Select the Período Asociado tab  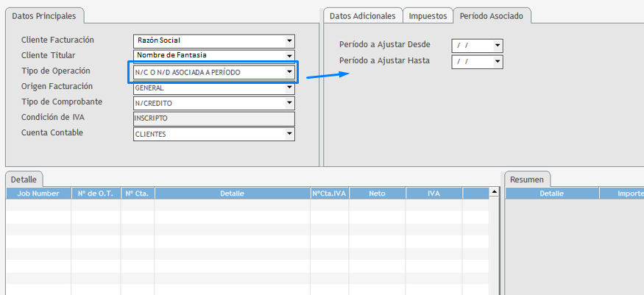pyautogui.click(x=492, y=15)
